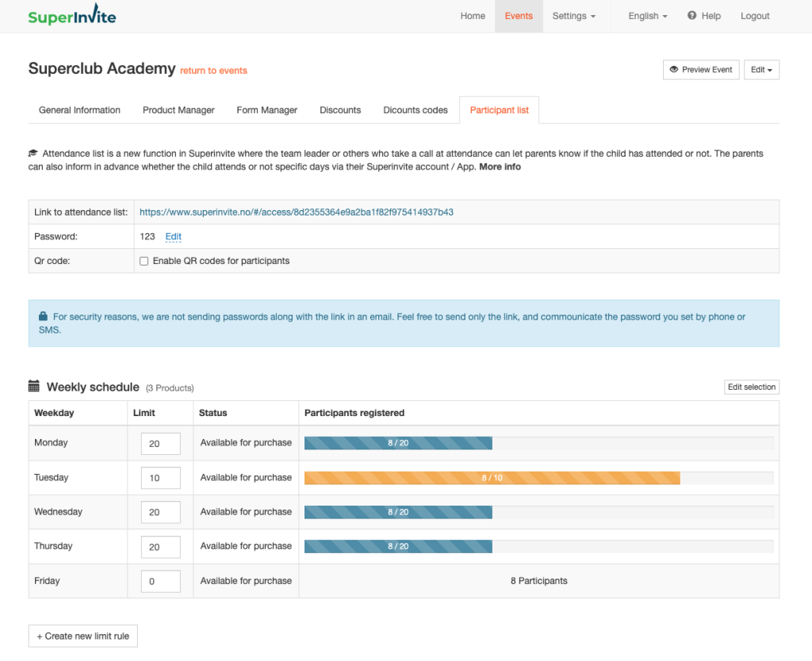
Task: Click the calendar icon beside Weekly schedule
Action: click(x=34, y=387)
